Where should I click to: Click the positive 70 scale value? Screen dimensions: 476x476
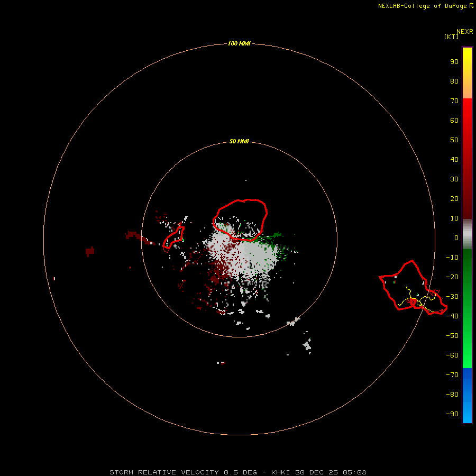click(x=454, y=101)
